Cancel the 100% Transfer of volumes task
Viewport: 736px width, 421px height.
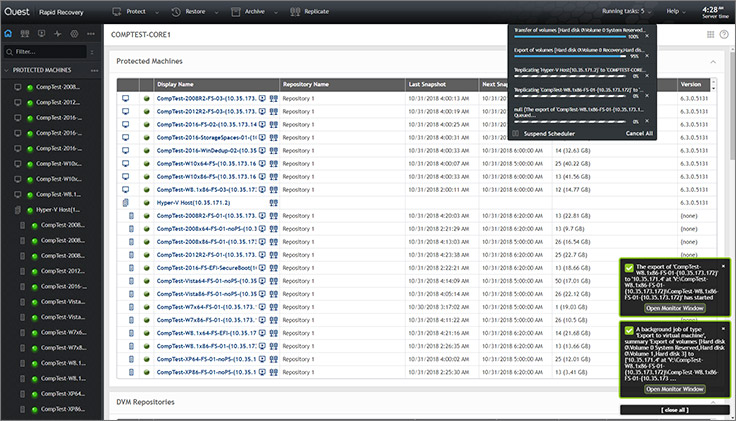[x=647, y=36]
